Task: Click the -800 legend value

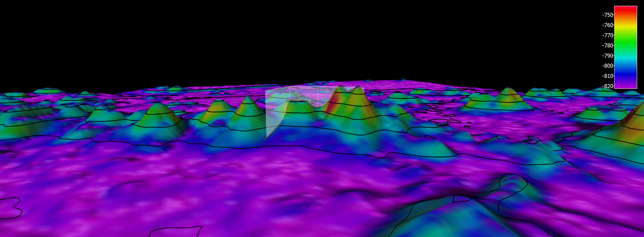Action: click(x=607, y=66)
